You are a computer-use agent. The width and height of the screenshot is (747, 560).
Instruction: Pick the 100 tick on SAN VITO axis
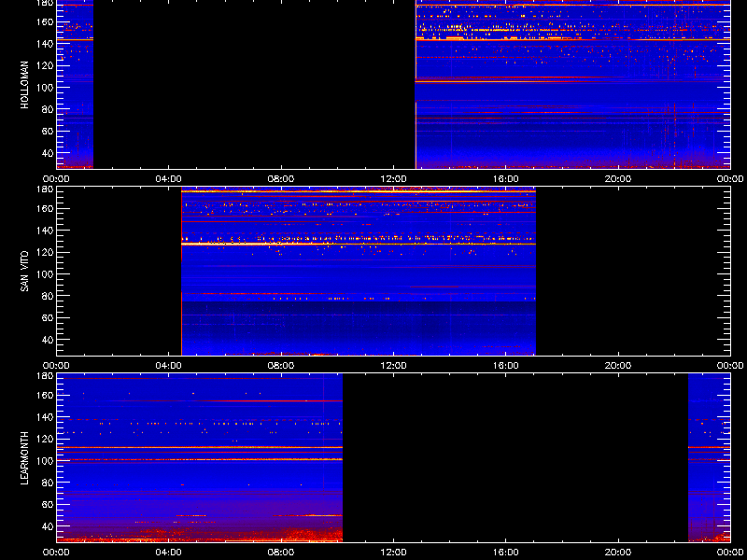[x=45, y=273]
